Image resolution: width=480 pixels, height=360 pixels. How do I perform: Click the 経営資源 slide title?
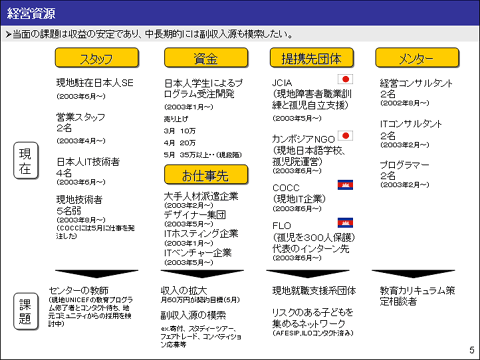31,13
